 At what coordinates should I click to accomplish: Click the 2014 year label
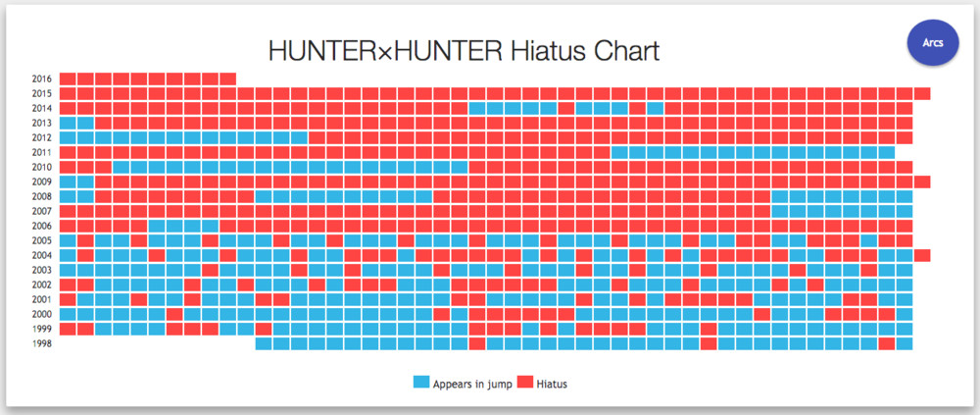[41, 108]
